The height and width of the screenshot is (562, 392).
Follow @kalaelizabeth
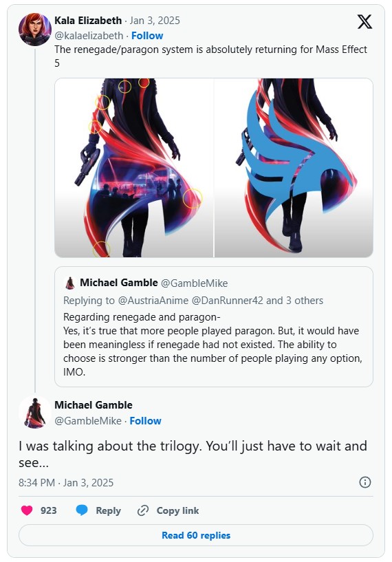tap(147, 36)
